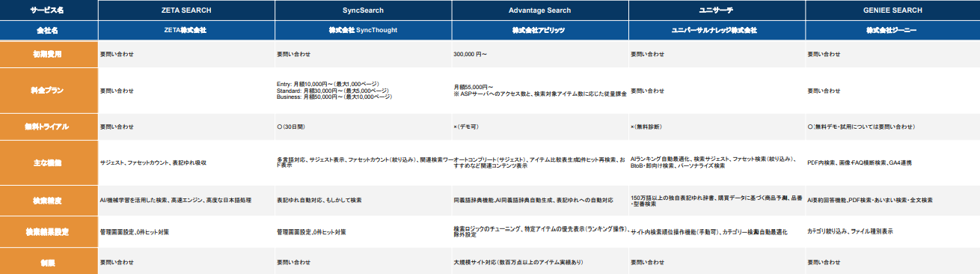The image size is (980, 274).
Task: Select the 制限 row label
Action: click(x=49, y=262)
